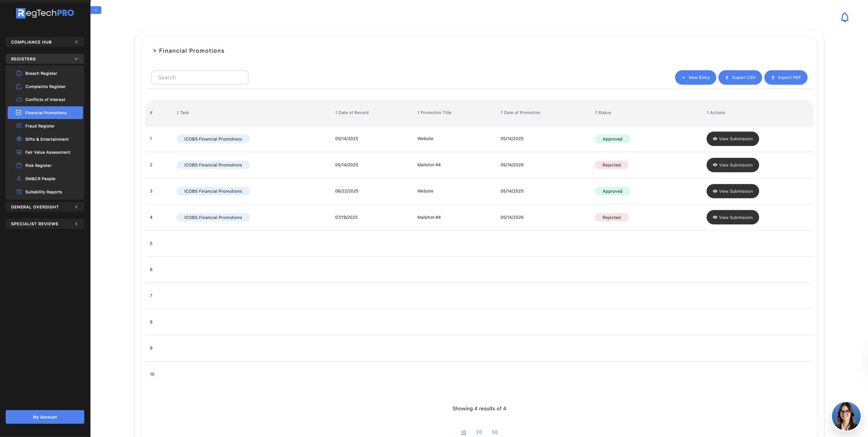Collapse the Registers section
This screenshot has width=868, height=437.
click(45, 59)
